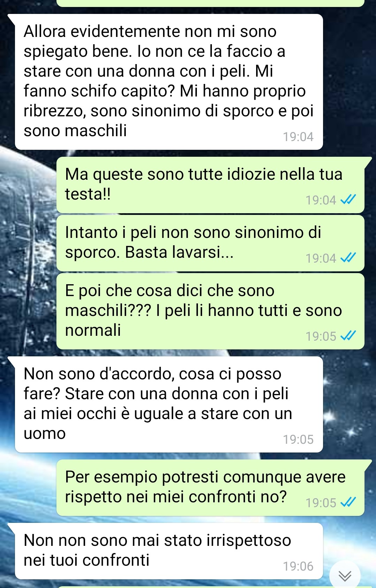
Task: Tap the read checkmarks on 'idiozie nella tua testa' message
Action: pos(348,200)
